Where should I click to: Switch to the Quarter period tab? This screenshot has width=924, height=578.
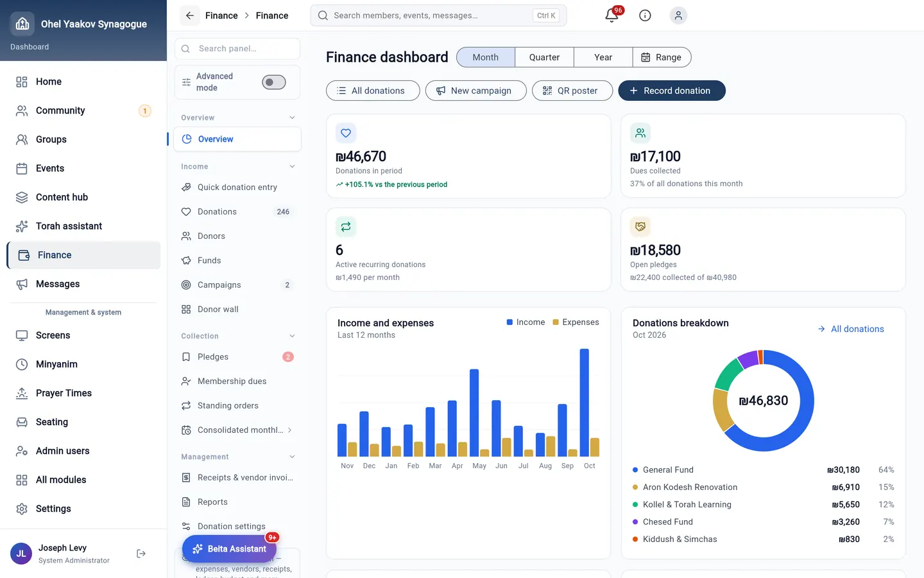tap(544, 57)
